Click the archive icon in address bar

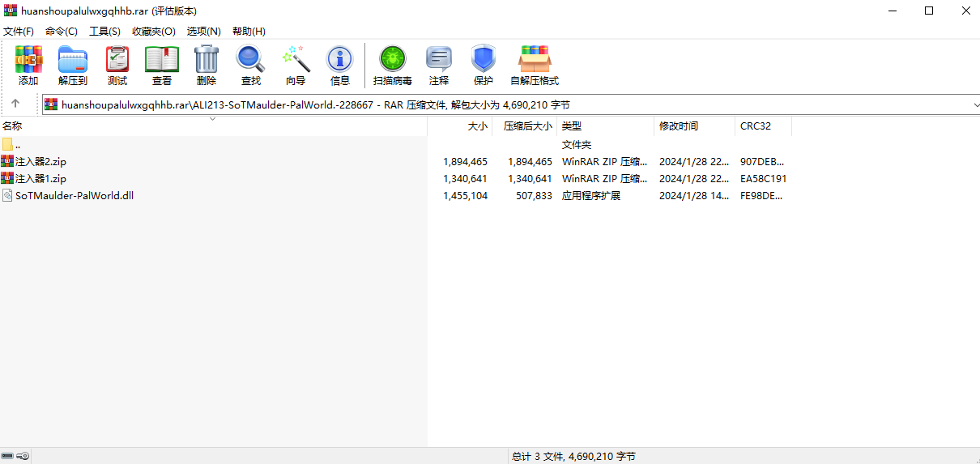pos(51,104)
